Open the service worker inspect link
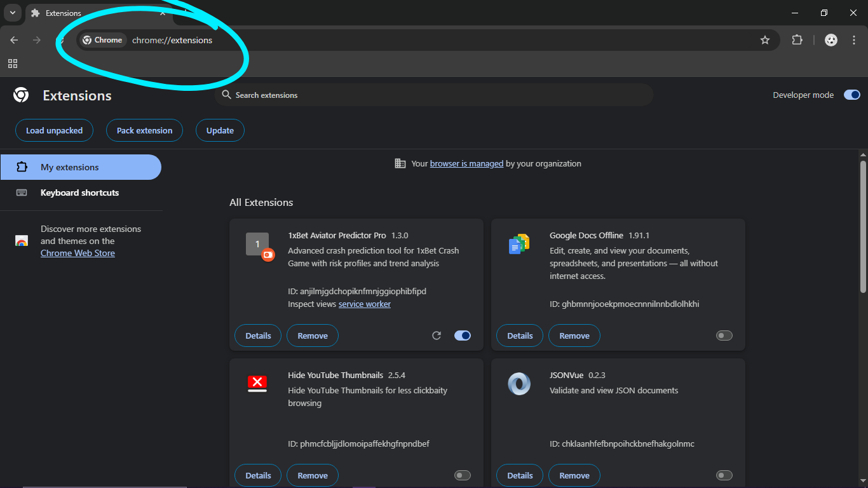Viewport: 868px width, 488px height. point(364,304)
